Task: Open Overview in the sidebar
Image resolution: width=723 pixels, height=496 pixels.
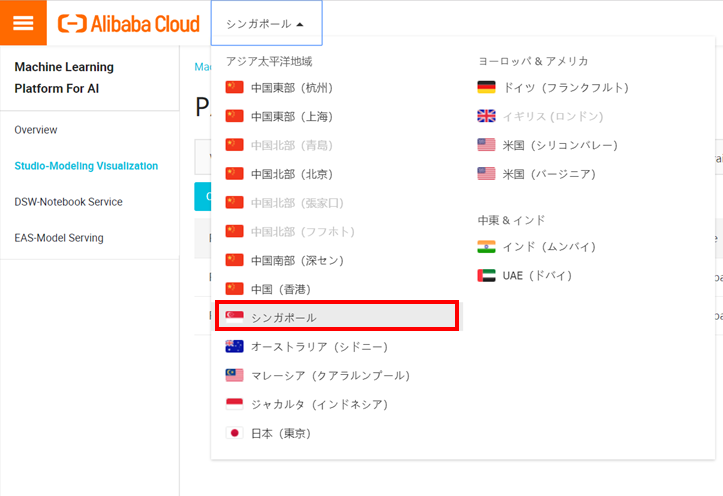Action: coord(36,130)
